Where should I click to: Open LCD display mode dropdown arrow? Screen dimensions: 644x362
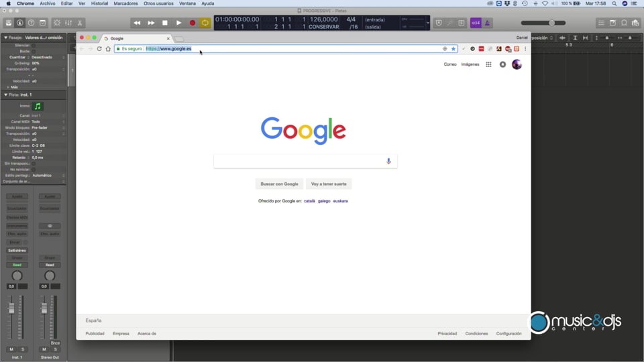pyautogui.click(x=428, y=23)
